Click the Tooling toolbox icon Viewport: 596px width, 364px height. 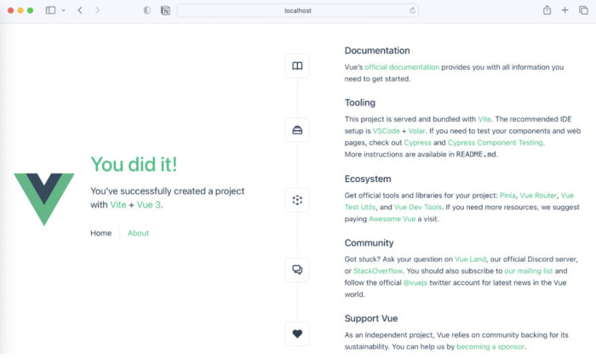click(x=297, y=130)
